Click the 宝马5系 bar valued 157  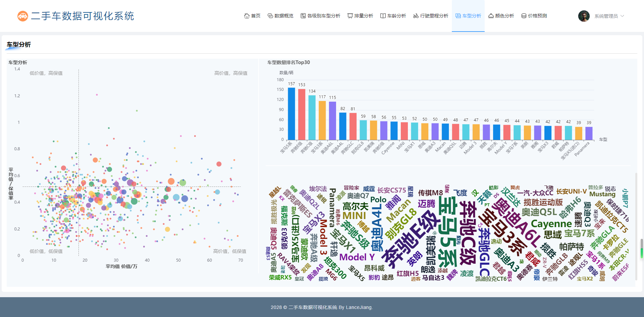point(291,114)
